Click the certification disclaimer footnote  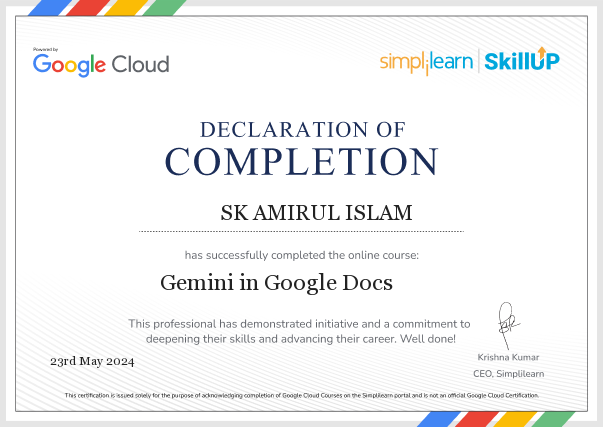click(x=301, y=396)
